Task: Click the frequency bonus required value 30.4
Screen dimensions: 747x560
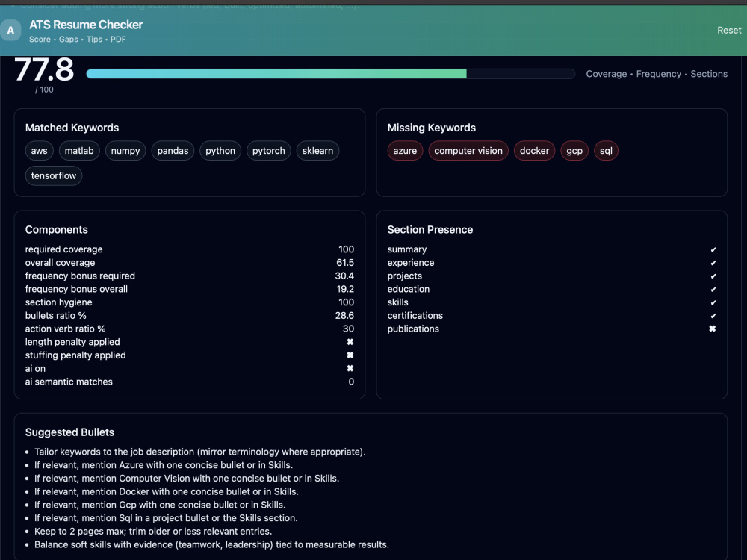Action: pos(344,276)
